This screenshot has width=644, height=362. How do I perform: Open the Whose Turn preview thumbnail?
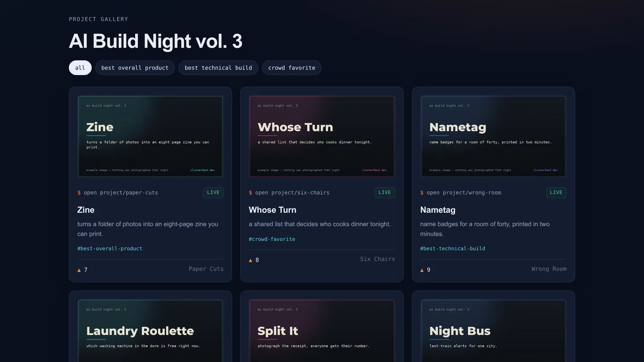point(322,136)
